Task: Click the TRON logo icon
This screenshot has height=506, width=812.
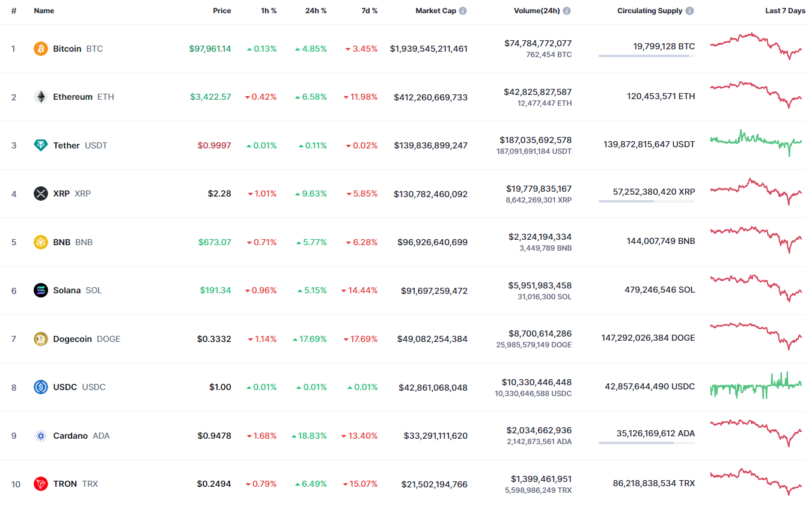Action: [x=41, y=484]
